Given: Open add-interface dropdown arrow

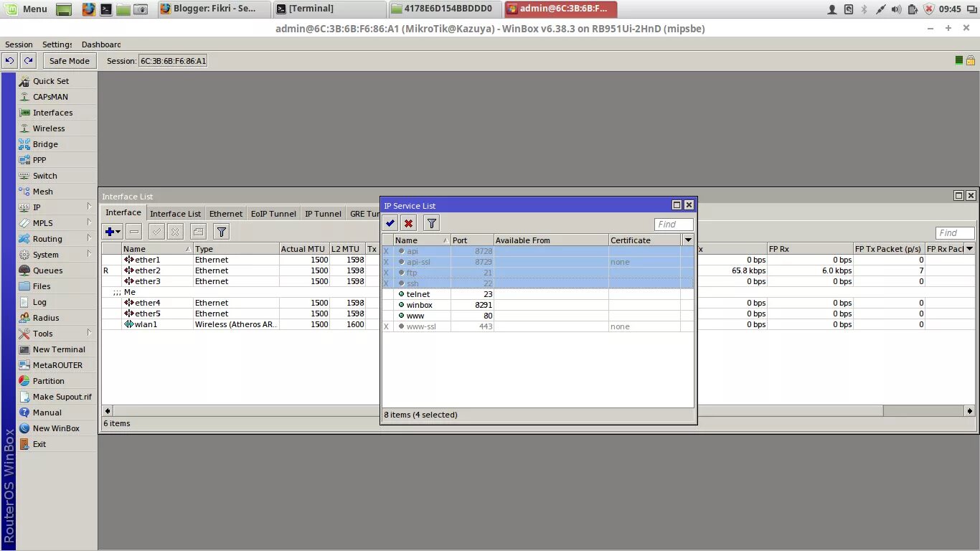Looking at the screenshot, I should click(x=118, y=232).
